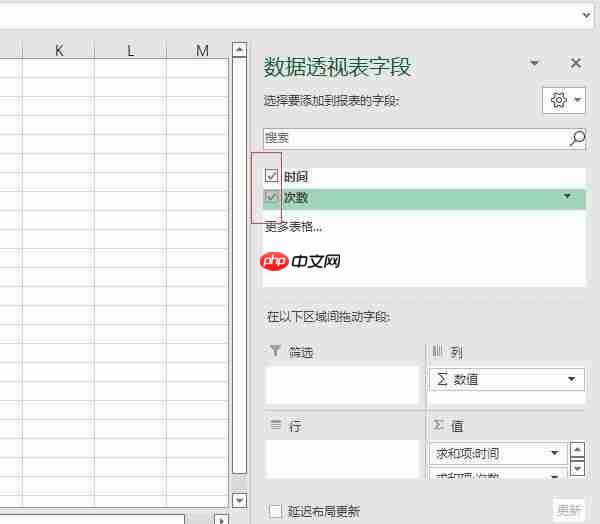The height and width of the screenshot is (524, 600).
Task: Click the Σ 数值 item in columns area
Action: (507, 379)
